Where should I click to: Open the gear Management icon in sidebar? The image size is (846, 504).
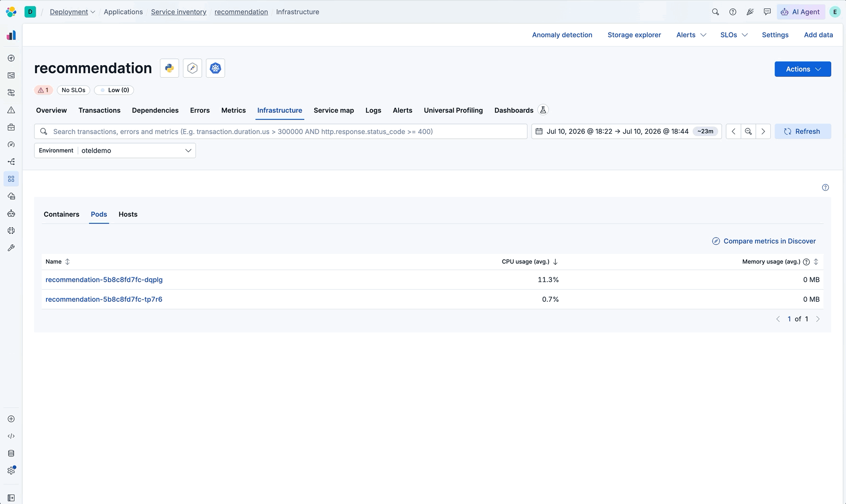click(x=11, y=470)
